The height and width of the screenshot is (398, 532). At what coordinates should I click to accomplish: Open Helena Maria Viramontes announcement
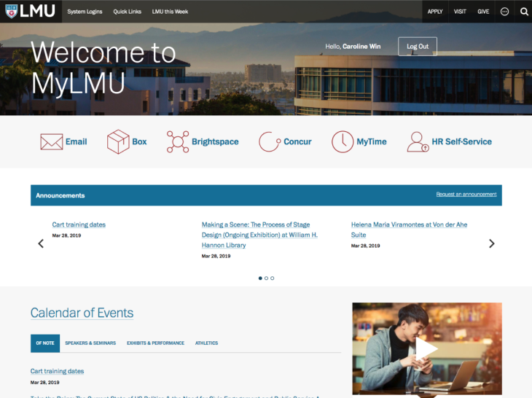409,230
